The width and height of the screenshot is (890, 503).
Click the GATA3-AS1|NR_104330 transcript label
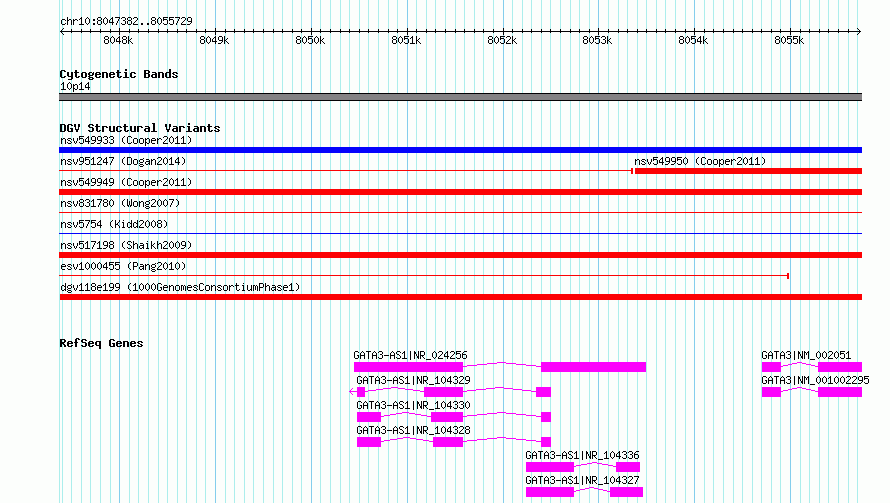click(413, 405)
